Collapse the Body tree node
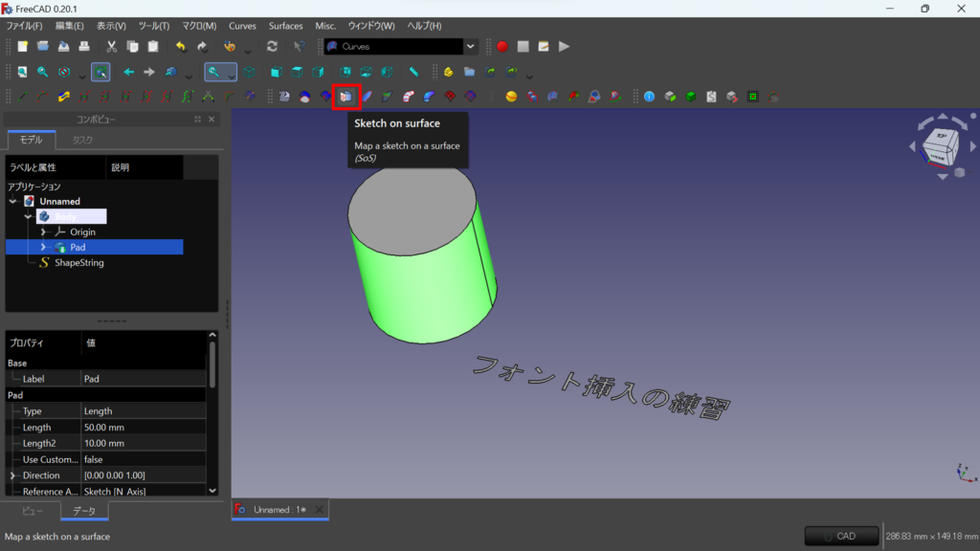 coord(28,217)
